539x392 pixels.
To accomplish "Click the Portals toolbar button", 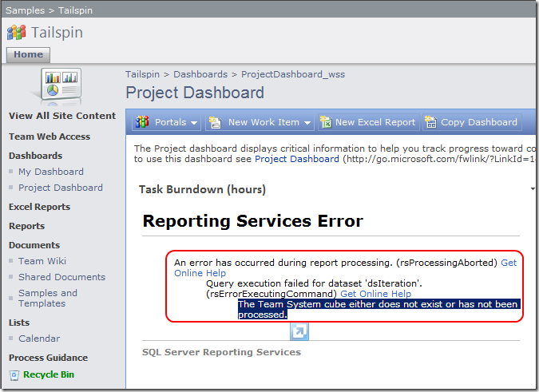I will (167, 122).
